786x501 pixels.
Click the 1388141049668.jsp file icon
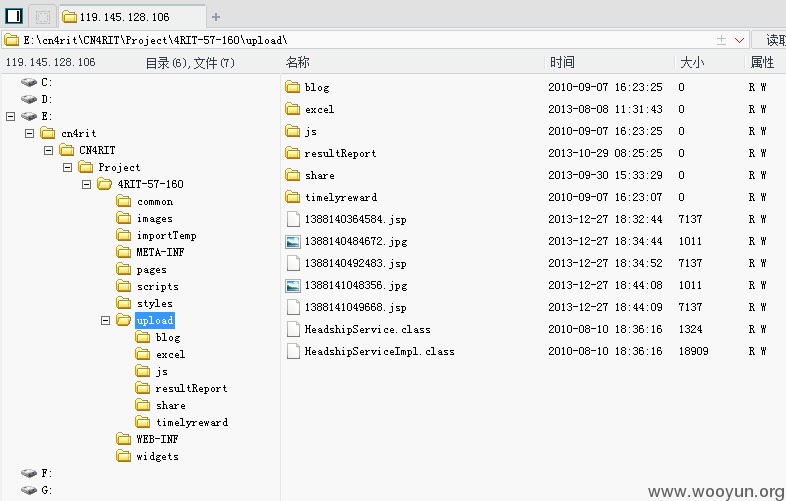[293, 307]
